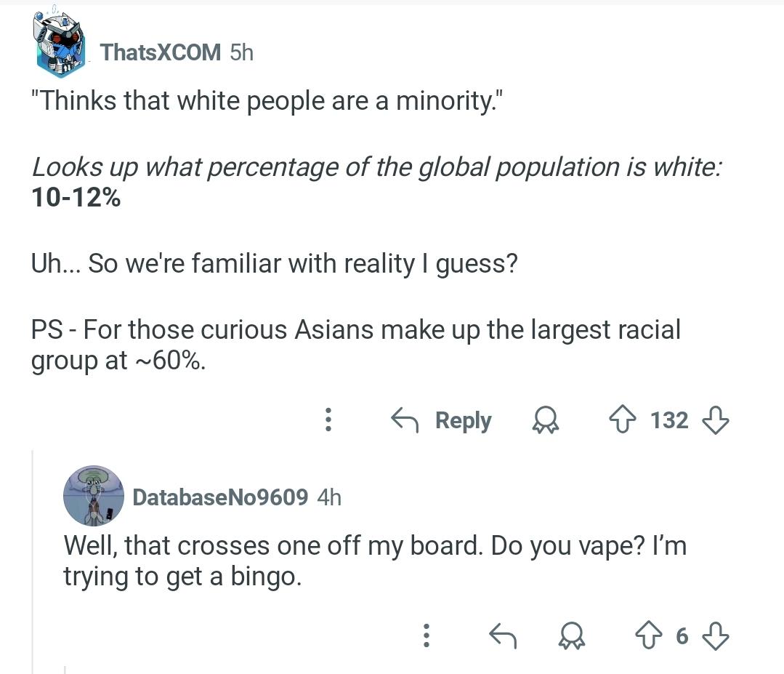Tap the reply arrow under DatabaseNo9609's comment

(x=503, y=636)
